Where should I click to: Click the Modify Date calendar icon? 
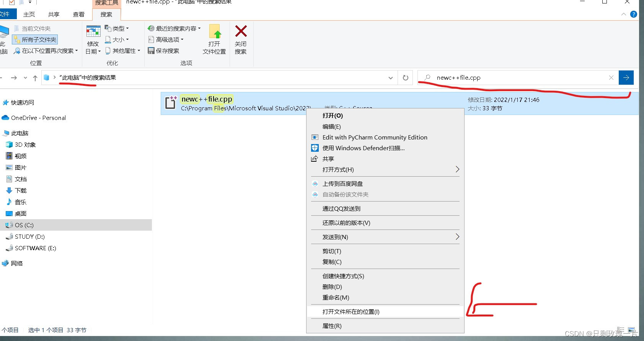tap(93, 31)
